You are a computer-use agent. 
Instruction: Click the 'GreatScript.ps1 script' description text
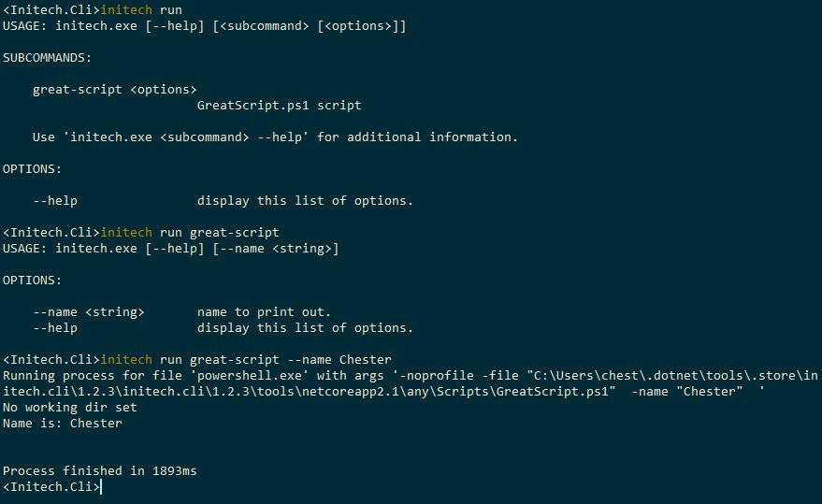tap(279, 105)
